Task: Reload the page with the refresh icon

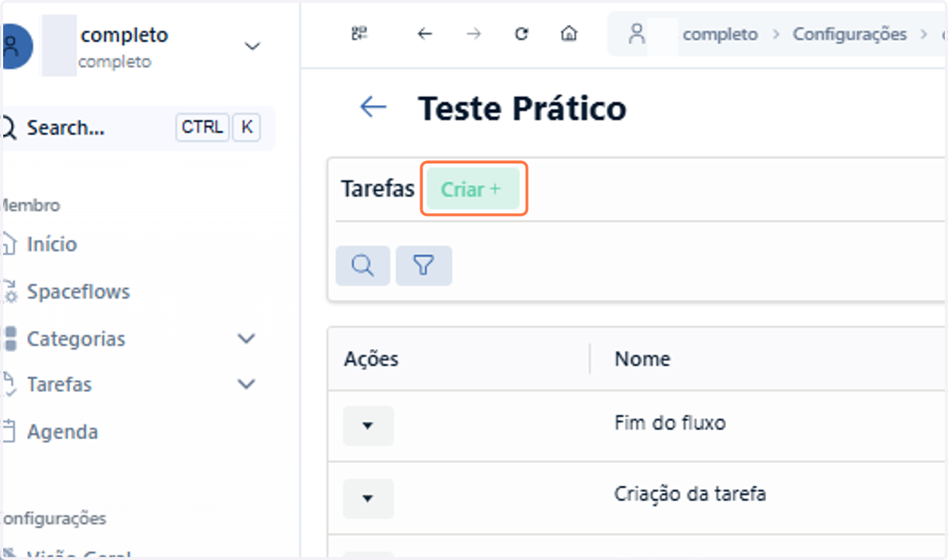Action: (x=521, y=34)
